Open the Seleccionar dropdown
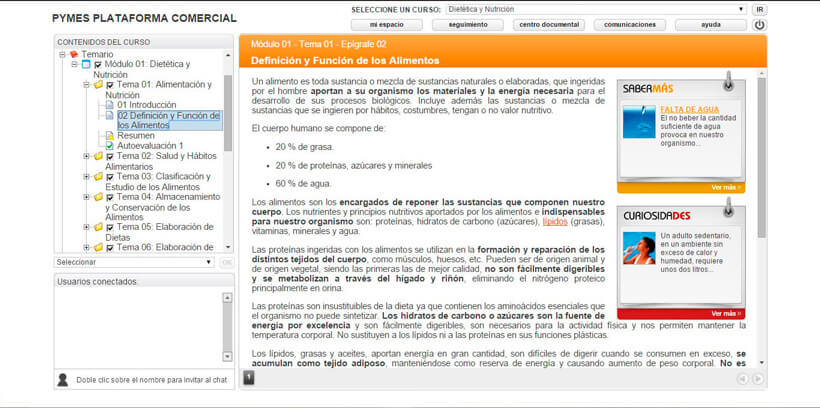The height and width of the screenshot is (408, 820). tap(134, 262)
